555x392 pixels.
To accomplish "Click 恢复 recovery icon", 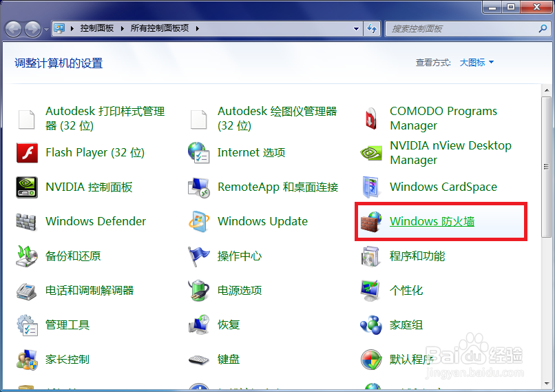I will pyautogui.click(x=198, y=324).
